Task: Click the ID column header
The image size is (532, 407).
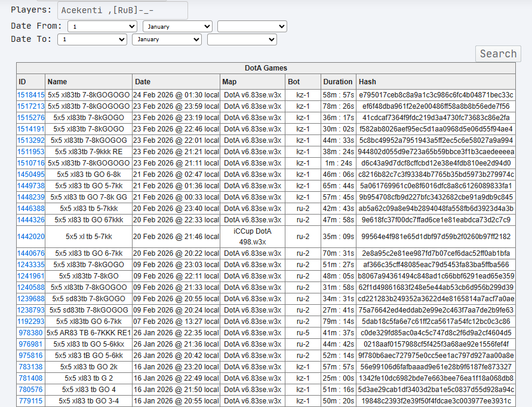Action: click(30, 82)
